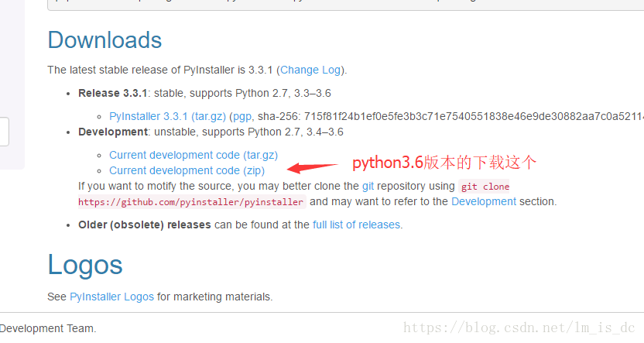Click the Logos heading
The image size is (644, 343).
(85, 265)
